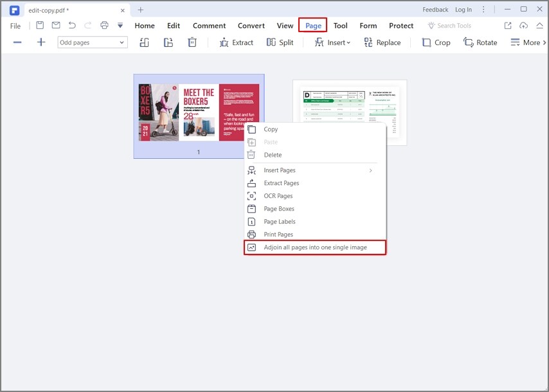Click the upload to cloud icon
This screenshot has width=549, height=392.
pyautogui.click(x=523, y=26)
